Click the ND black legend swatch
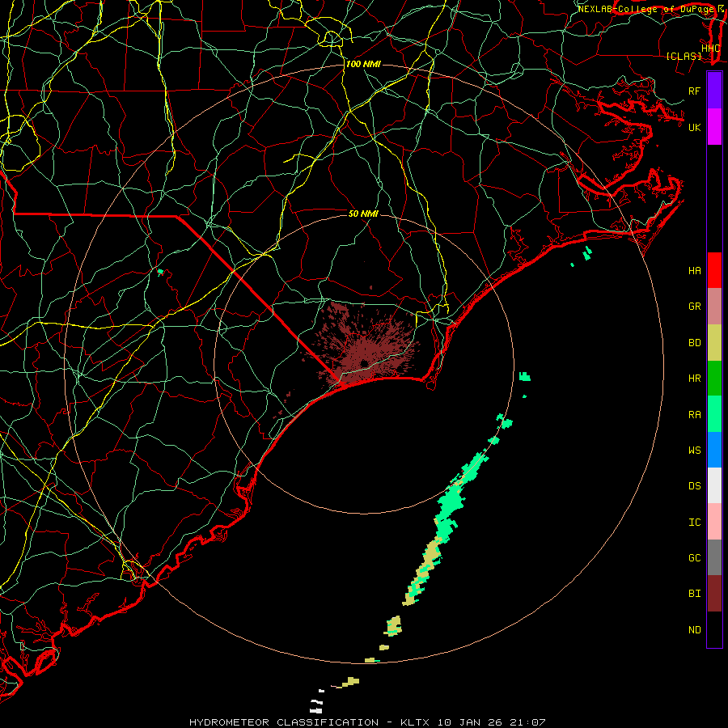728x728 pixels. (714, 629)
